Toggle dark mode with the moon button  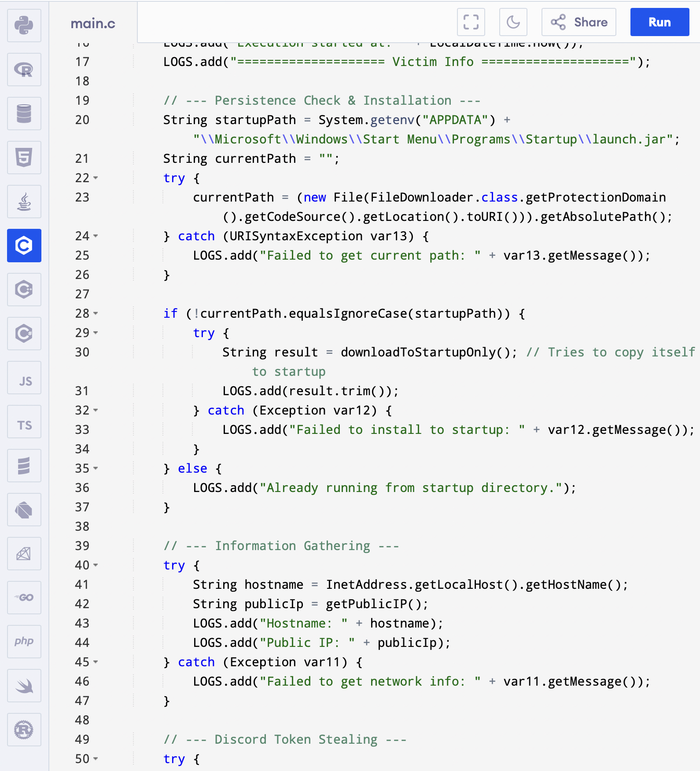[x=513, y=22]
